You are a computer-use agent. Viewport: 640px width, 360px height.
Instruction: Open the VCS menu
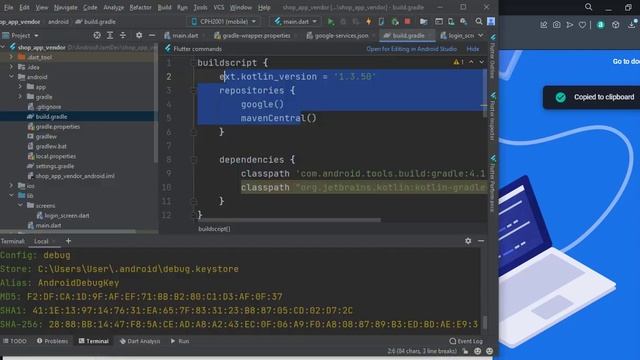point(219,7)
